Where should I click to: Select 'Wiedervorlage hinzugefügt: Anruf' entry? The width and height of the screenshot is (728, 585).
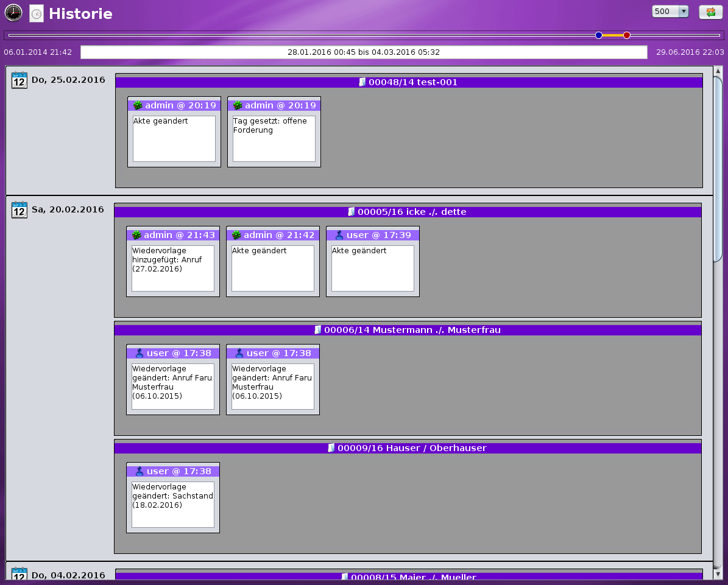pyautogui.click(x=172, y=268)
